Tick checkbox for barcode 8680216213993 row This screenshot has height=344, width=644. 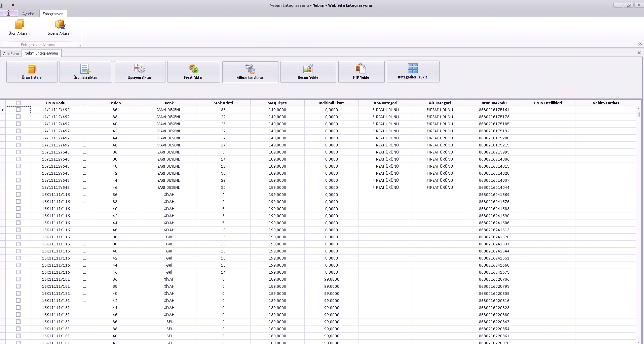18,152
